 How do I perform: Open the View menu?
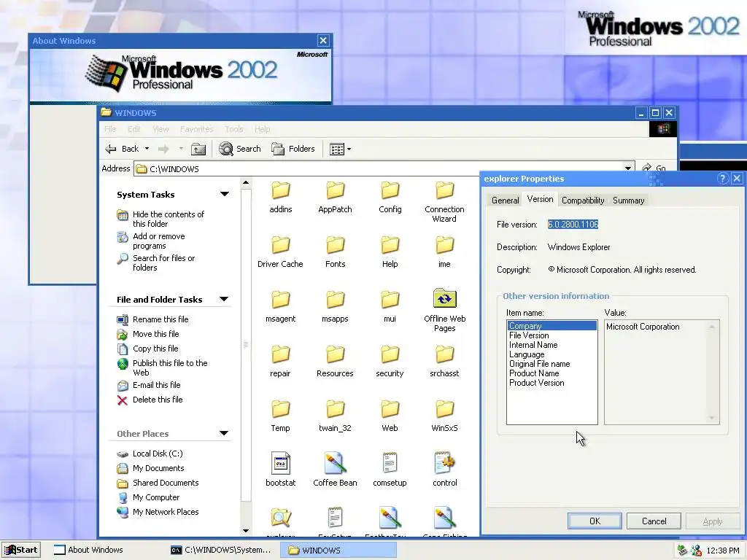(x=160, y=129)
